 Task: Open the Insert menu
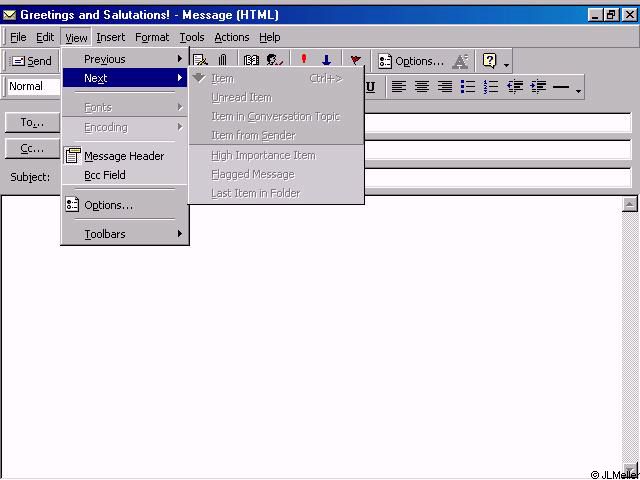click(x=111, y=37)
